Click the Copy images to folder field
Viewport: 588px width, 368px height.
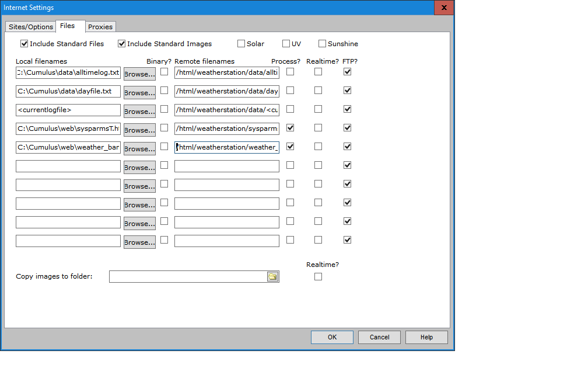187,277
